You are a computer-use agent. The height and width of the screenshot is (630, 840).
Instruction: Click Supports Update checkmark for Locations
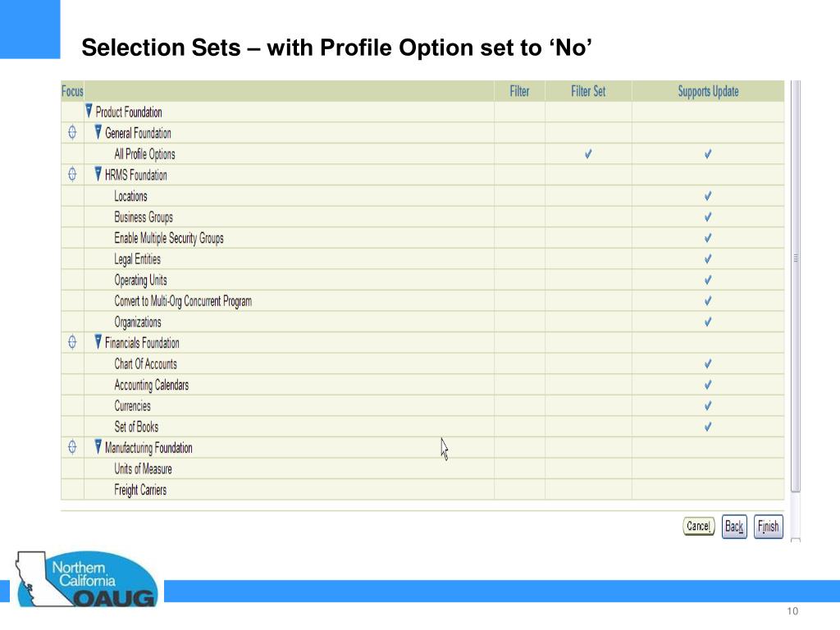click(708, 196)
